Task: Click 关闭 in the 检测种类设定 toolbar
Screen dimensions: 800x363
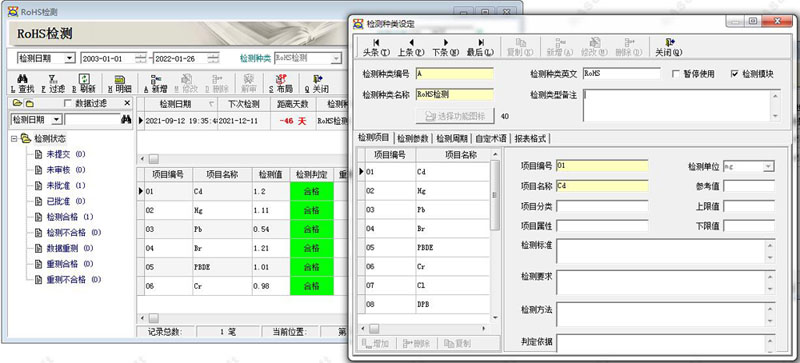Action: click(x=669, y=47)
